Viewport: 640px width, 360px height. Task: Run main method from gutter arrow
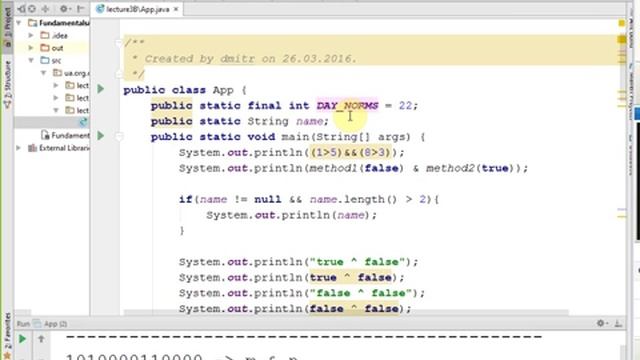point(100,136)
